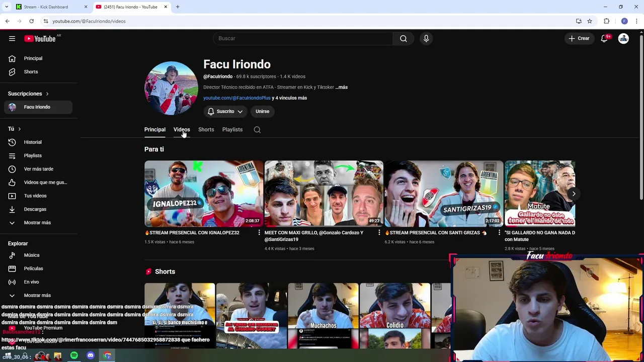Open the Chrome profile F avatar

tap(624, 21)
